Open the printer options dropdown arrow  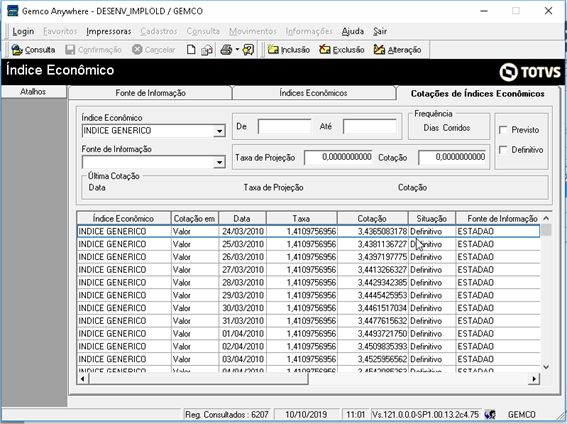tap(237, 50)
